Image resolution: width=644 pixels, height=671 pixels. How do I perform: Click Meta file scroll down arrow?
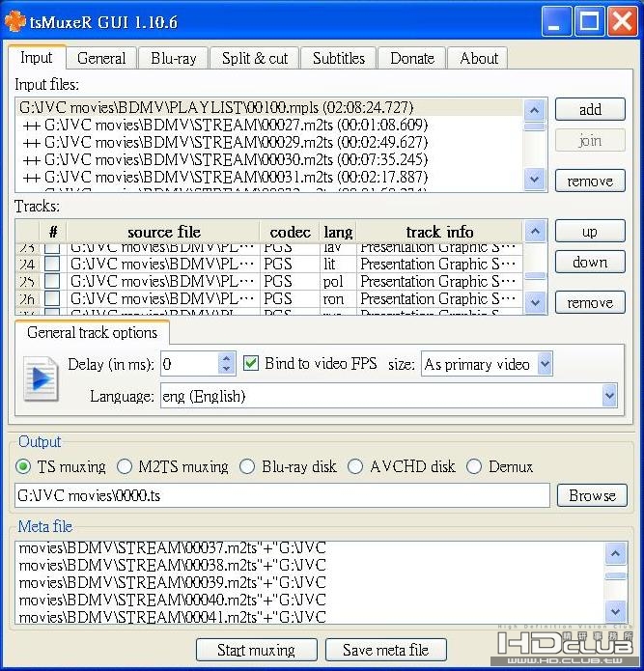(x=615, y=611)
